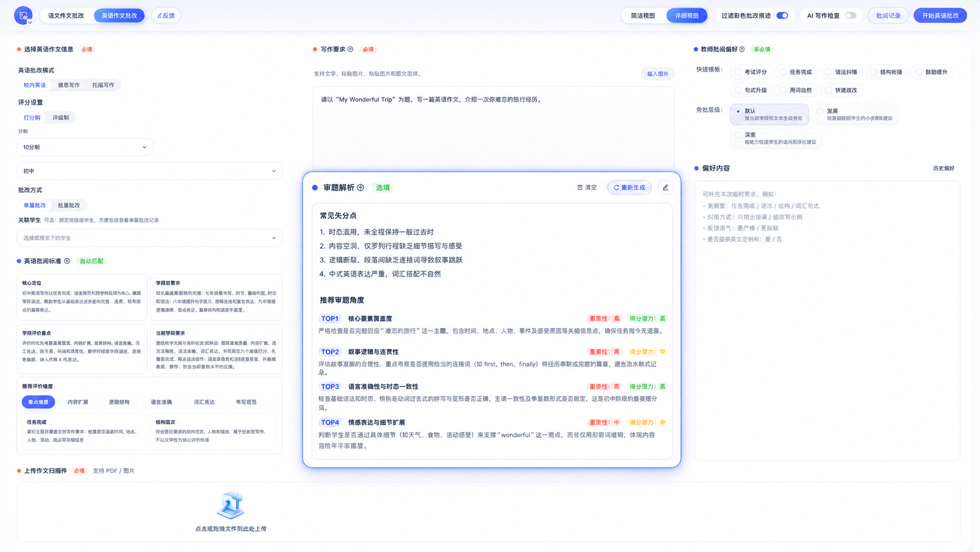Screen dimensions: 980x552
Task: Click the 学段评价重点 standard card
Action: pyautogui.click(x=81, y=348)
